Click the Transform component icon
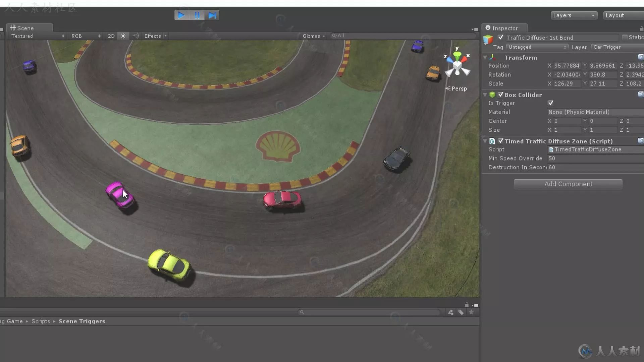Screen dimensions: 644x362 tap(492, 57)
